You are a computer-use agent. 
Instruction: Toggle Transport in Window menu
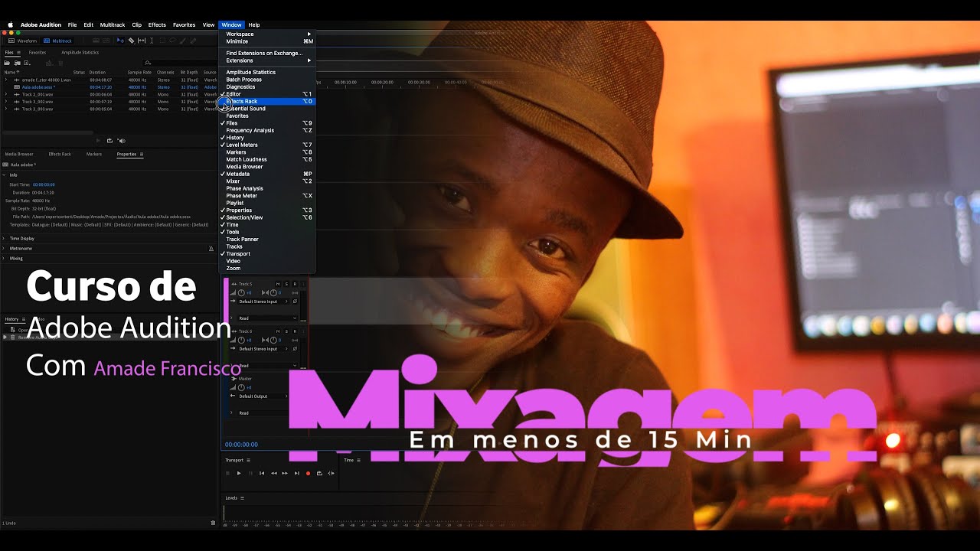267,254
